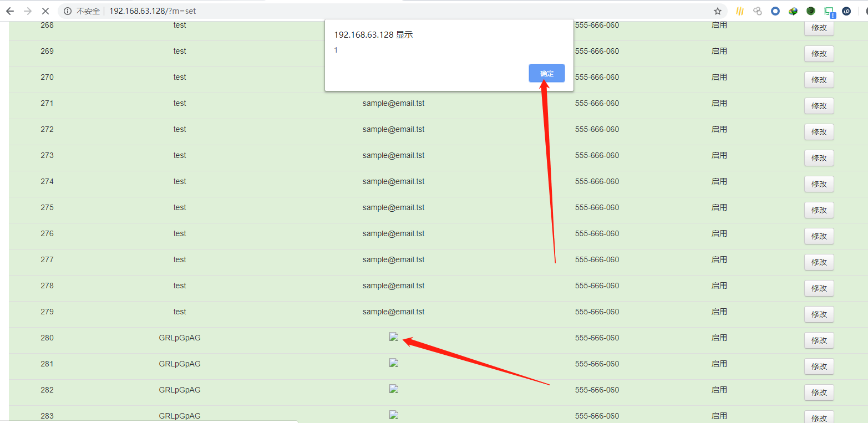Image resolution: width=868 pixels, height=423 pixels.
Task: Click the green dragon extension icon
Action: 810,11
